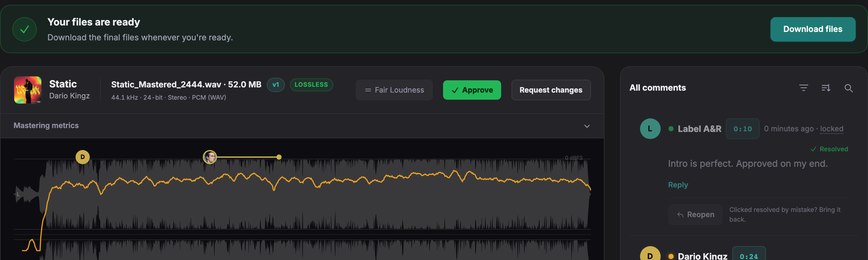Open the comments sort icon
868x260 pixels.
(826, 88)
